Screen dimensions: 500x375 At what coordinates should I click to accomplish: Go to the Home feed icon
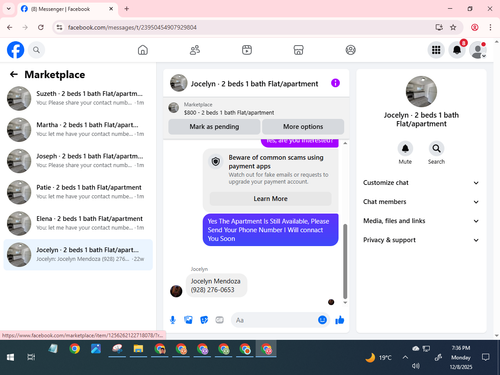(143, 50)
